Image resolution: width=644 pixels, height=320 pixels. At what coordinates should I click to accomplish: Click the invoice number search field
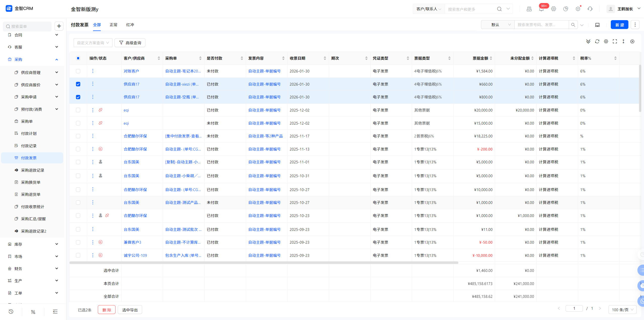pos(541,25)
